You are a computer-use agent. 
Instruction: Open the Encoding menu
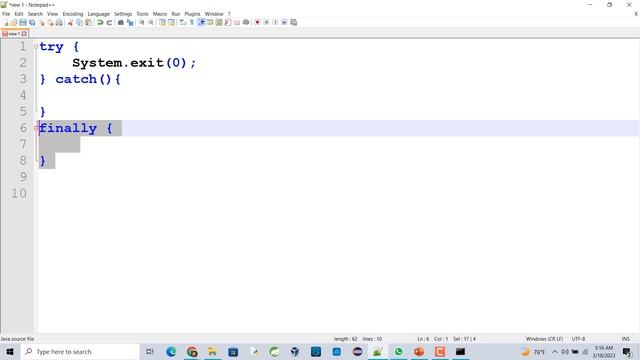[73, 14]
